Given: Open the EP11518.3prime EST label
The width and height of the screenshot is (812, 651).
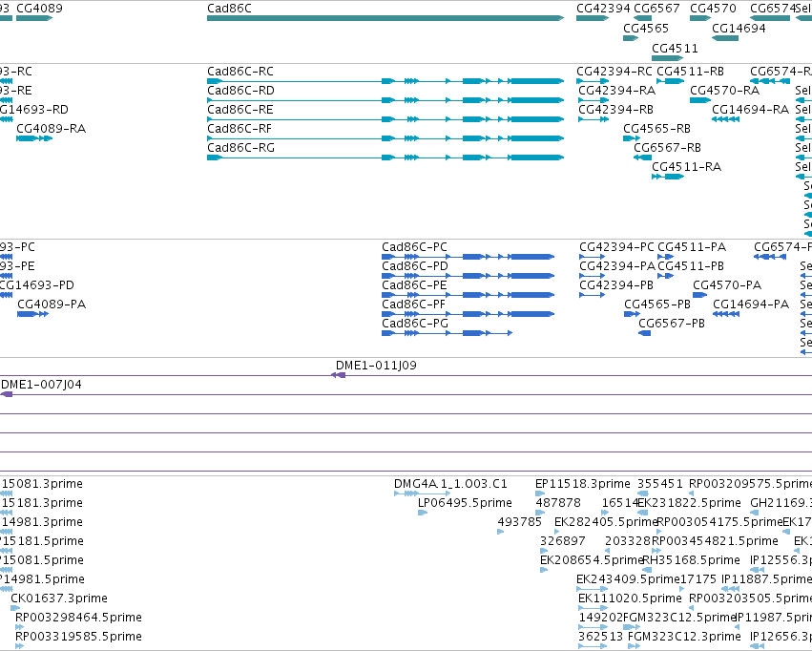Looking at the screenshot, I should coord(583,484).
